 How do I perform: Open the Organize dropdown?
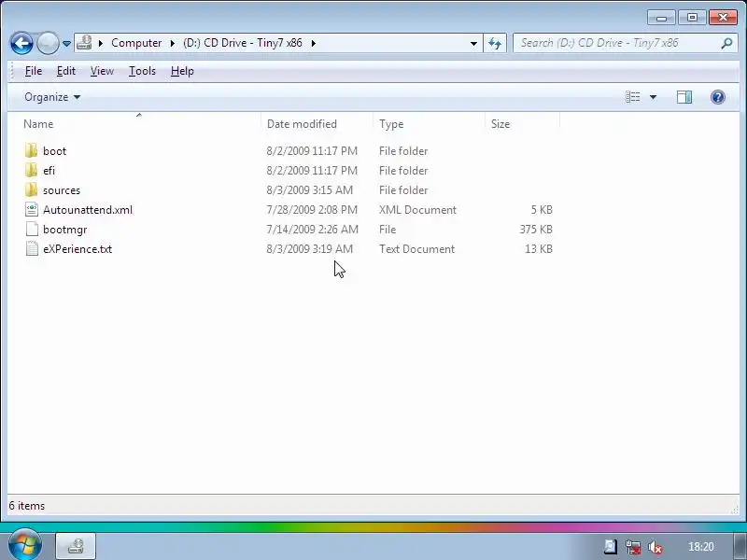coord(52,97)
